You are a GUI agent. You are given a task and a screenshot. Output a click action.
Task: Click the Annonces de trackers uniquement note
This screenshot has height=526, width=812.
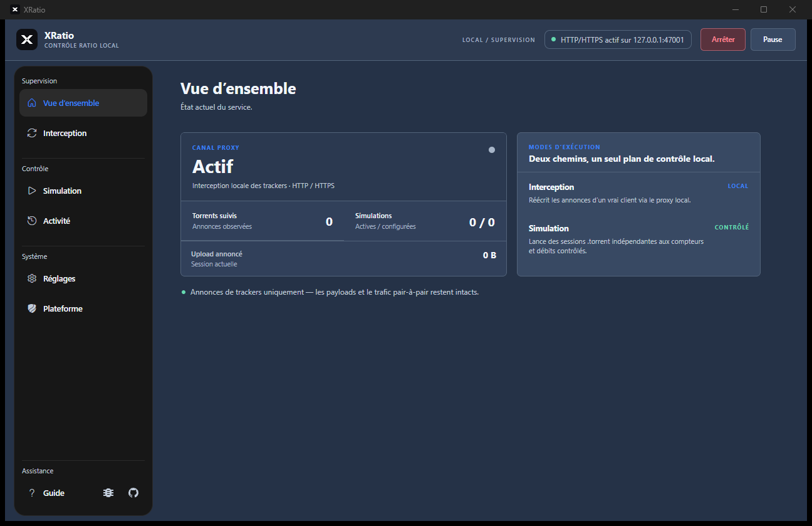(x=335, y=292)
